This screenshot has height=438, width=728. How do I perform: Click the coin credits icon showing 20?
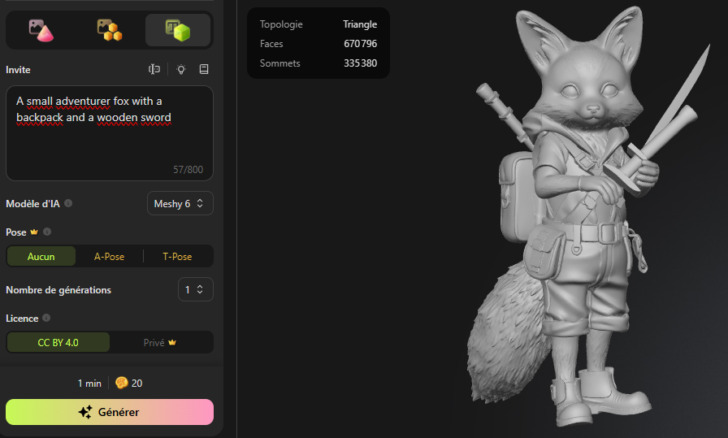pyautogui.click(x=122, y=383)
